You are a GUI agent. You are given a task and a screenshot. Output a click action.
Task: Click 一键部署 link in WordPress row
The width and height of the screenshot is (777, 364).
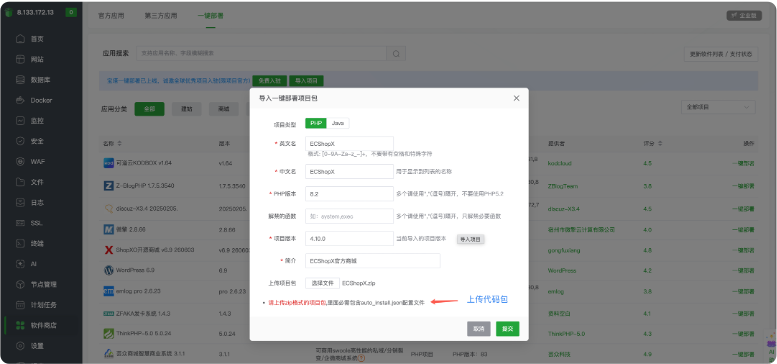click(x=743, y=271)
